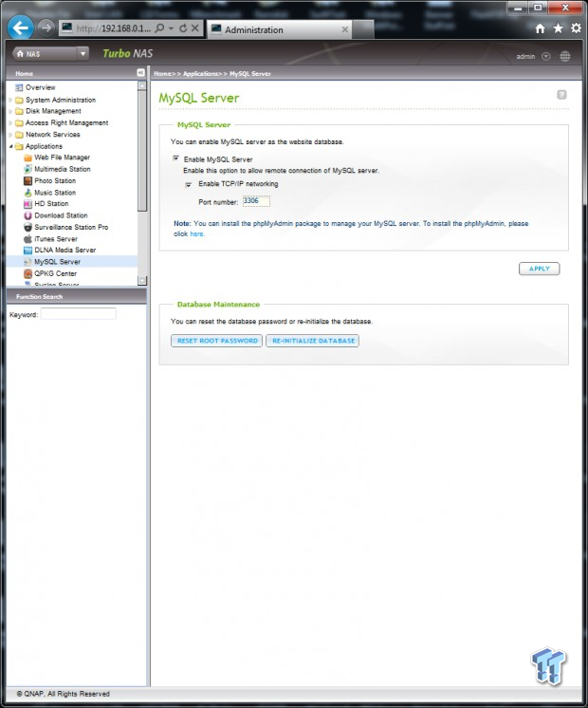Stop loading with the address bar X icon
Image resolution: width=588 pixels, height=708 pixels.
click(x=195, y=28)
